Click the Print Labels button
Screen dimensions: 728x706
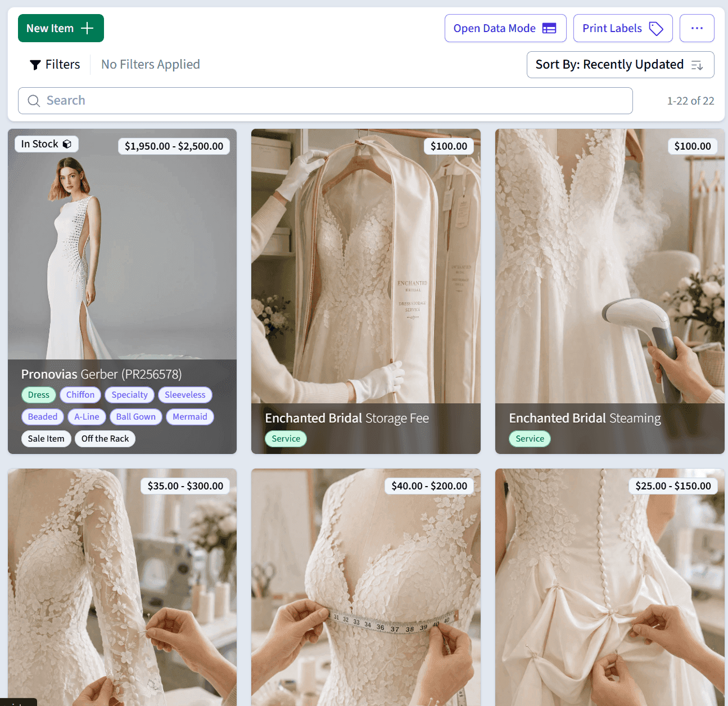623,28
